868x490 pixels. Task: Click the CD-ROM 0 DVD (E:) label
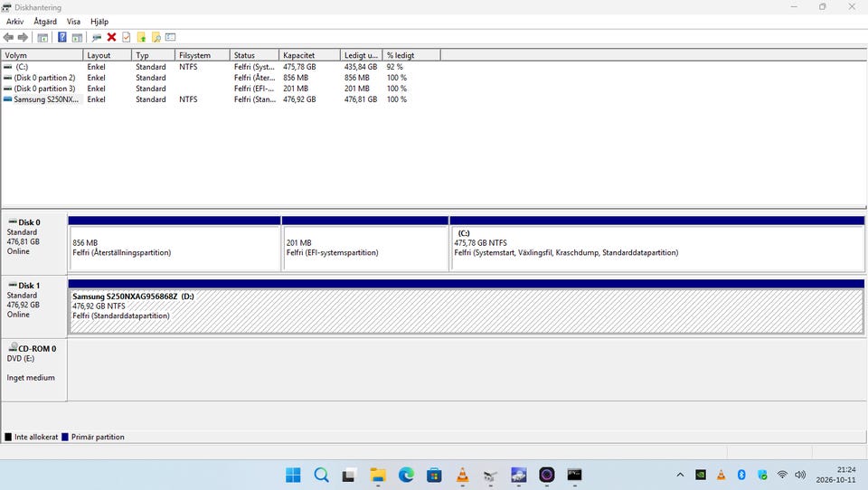point(34,370)
